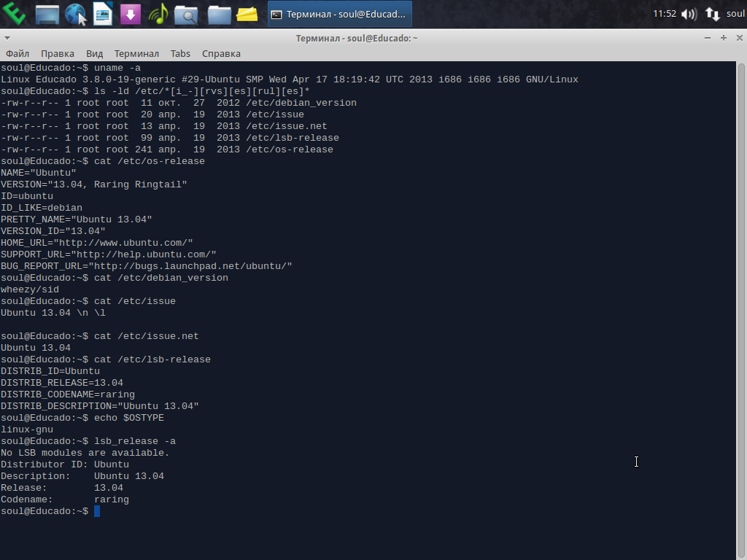Open the terminal window menu arrow

[x=7, y=38]
